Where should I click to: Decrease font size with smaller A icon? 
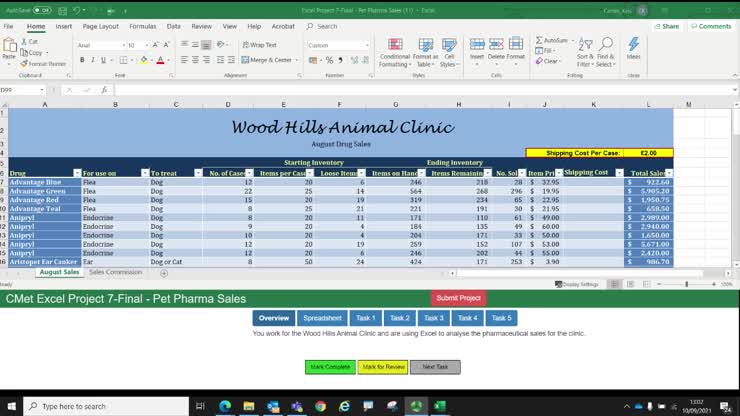166,45
